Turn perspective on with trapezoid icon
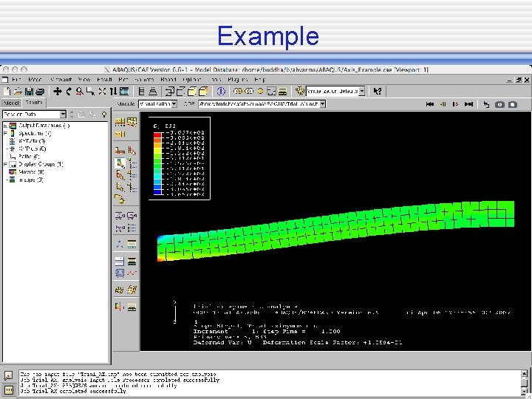Viewport: 532px width, 399px height. (x=153, y=91)
